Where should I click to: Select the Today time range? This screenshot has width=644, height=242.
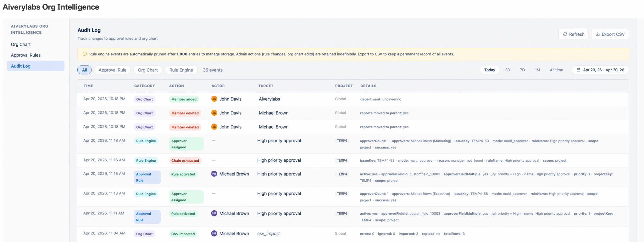(x=490, y=70)
